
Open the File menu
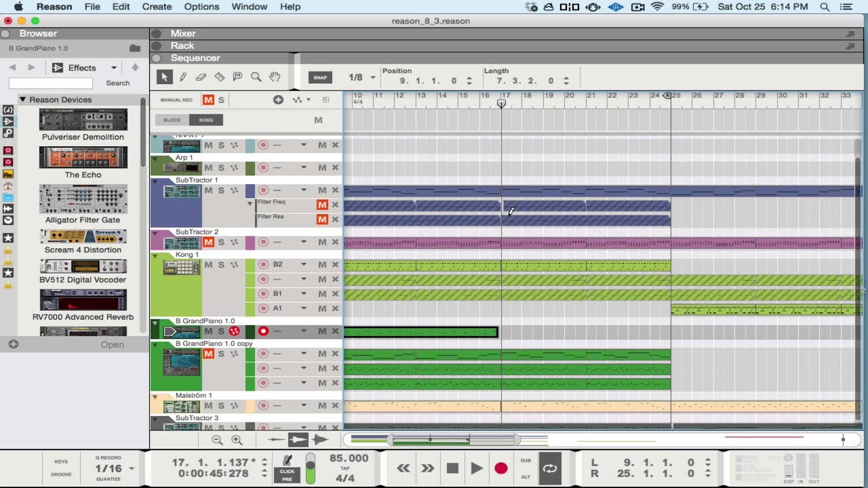[92, 7]
